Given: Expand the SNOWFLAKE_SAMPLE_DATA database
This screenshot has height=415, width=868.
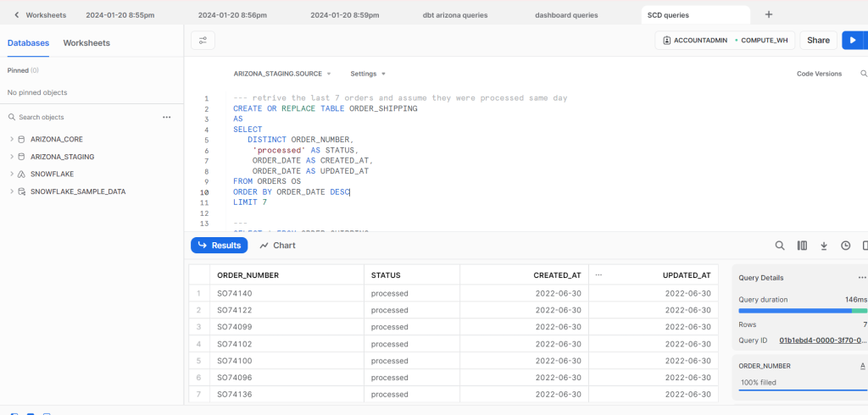Looking at the screenshot, I should click(x=12, y=191).
